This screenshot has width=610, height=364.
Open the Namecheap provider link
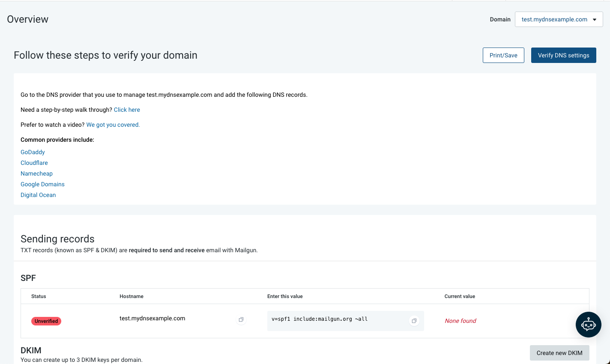[36, 173]
